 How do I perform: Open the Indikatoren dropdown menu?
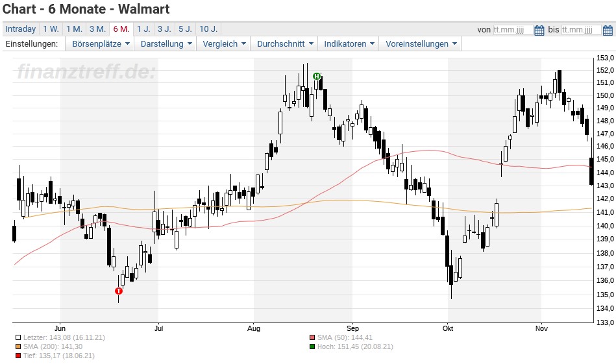349,43
